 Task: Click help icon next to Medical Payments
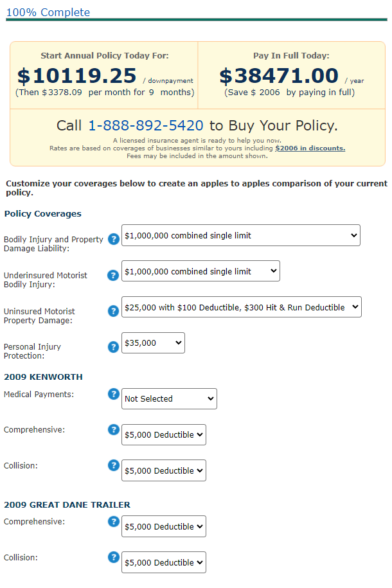click(113, 394)
